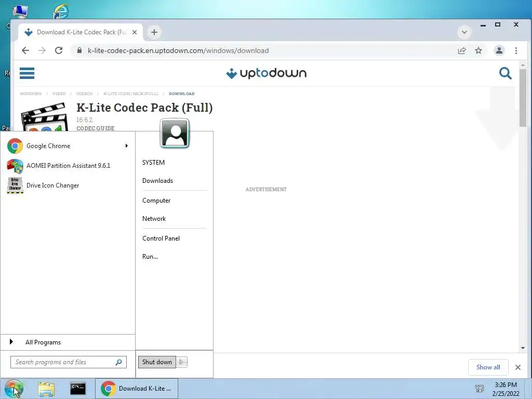Open Network from the Start menu
532x399 pixels.
coord(154,219)
